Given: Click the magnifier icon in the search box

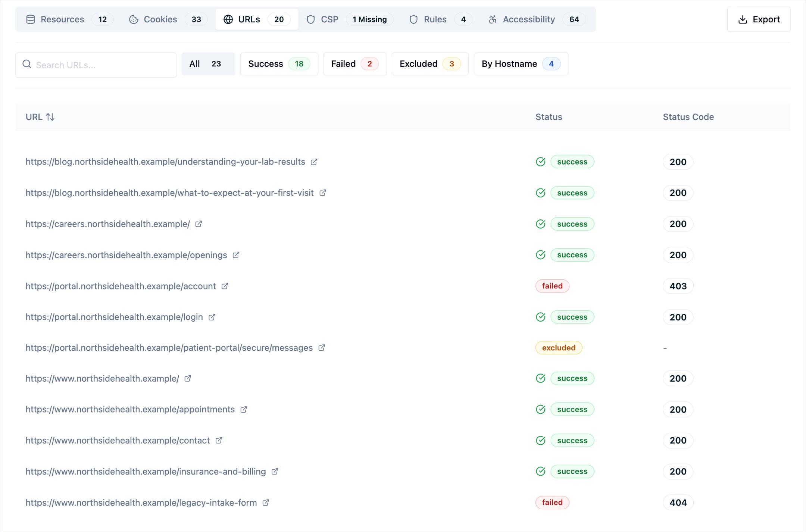Looking at the screenshot, I should click(x=27, y=64).
